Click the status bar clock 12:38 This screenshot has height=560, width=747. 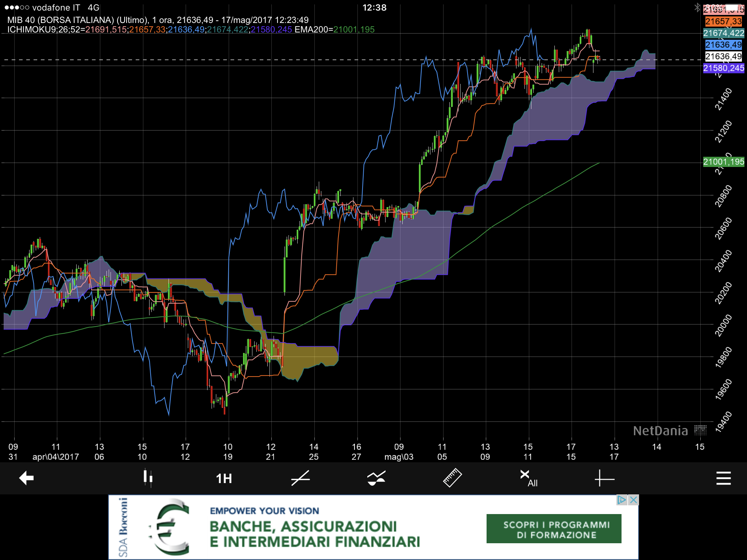[374, 8]
